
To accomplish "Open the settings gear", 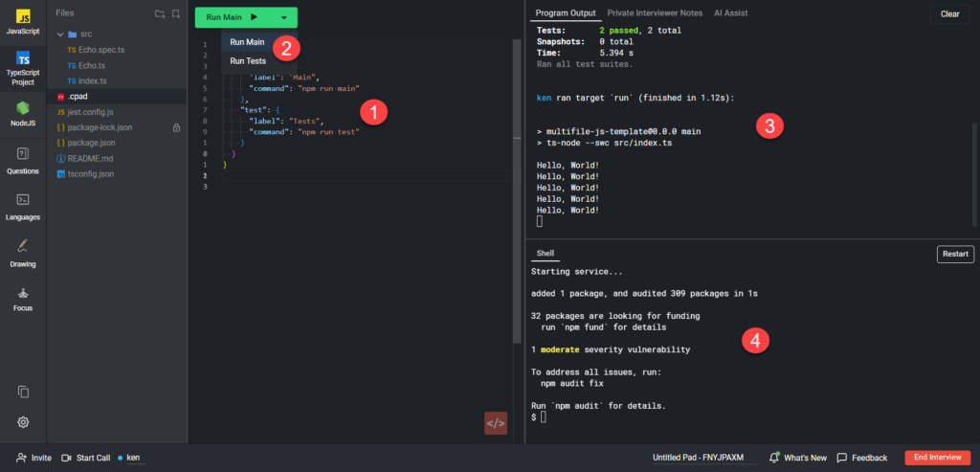I will coord(23,422).
